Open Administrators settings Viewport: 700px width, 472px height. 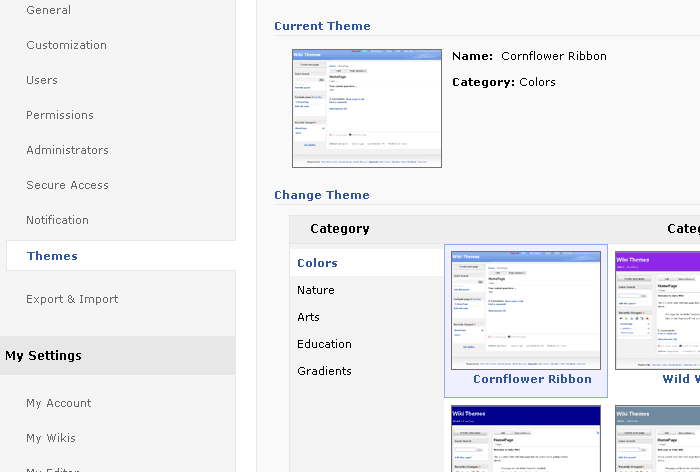67,150
